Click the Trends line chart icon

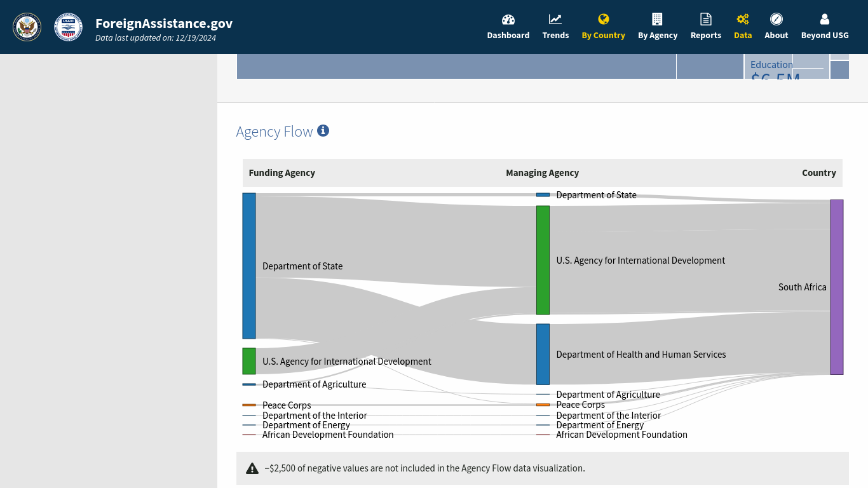click(x=555, y=19)
